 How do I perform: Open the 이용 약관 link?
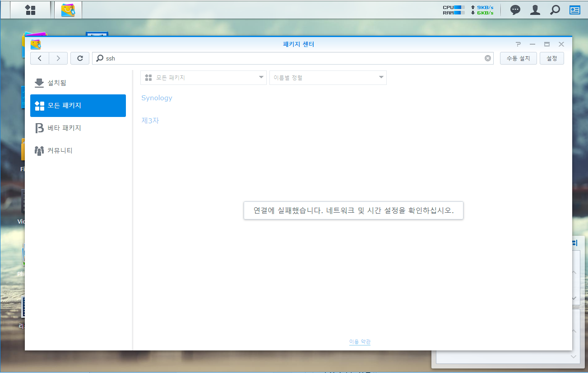360,342
